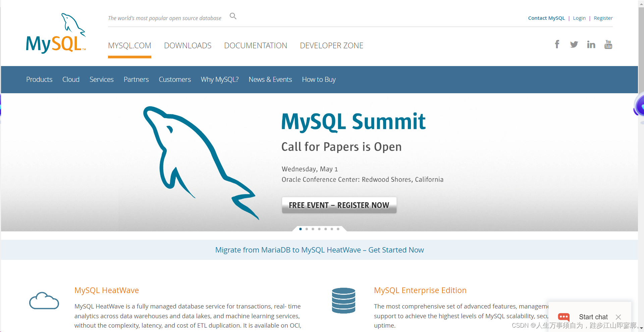Open MySQL Enterprise Edition heading link

(420, 290)
